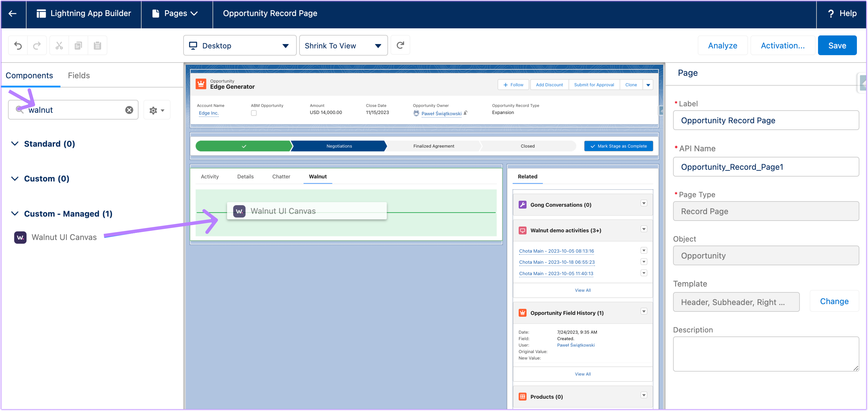Click the undo icon in toolbar

[18, 45]
